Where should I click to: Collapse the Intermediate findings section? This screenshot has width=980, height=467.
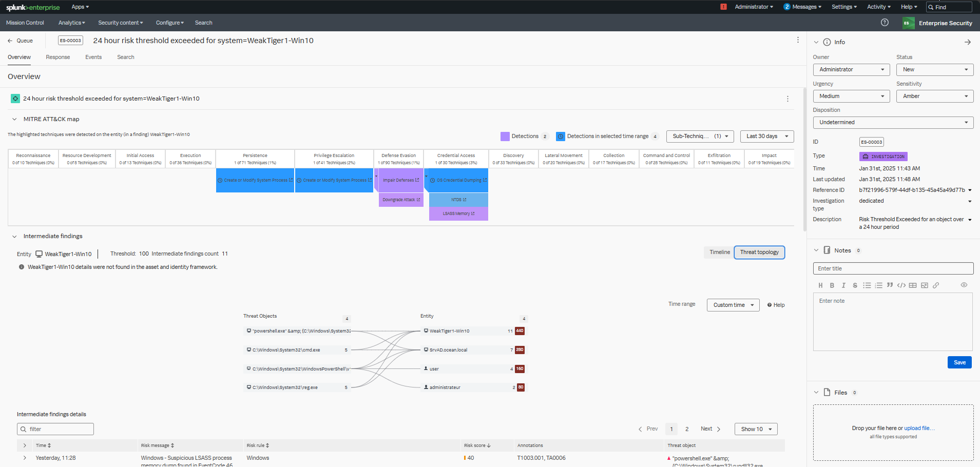[x=14, y=237]
